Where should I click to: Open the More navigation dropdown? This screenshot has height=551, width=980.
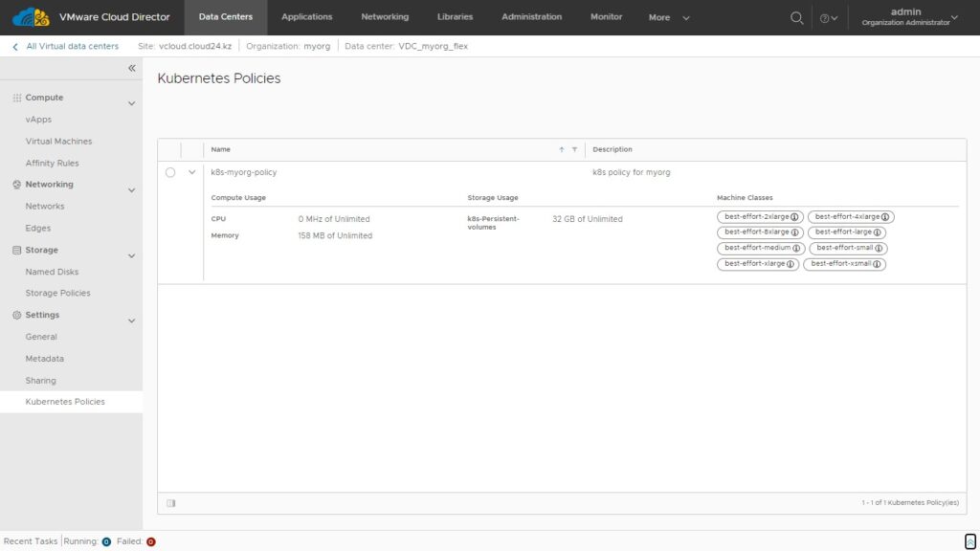pos(669,18)
